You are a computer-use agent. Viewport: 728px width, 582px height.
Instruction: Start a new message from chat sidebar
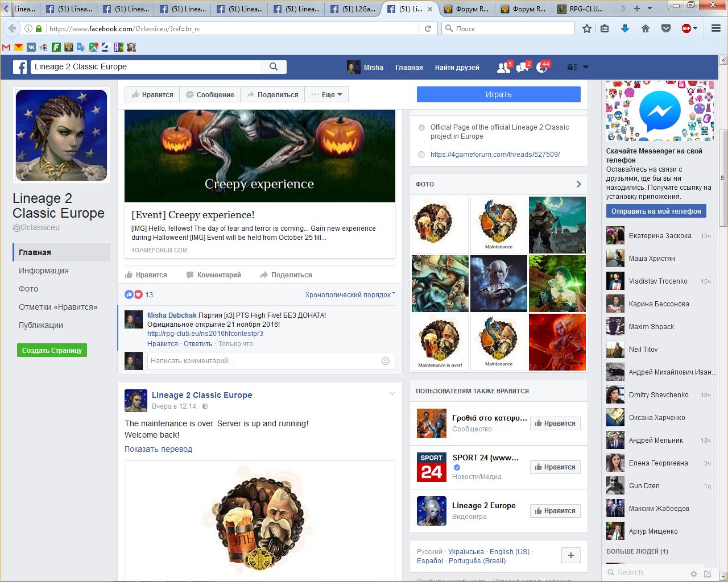pos(708,573)
